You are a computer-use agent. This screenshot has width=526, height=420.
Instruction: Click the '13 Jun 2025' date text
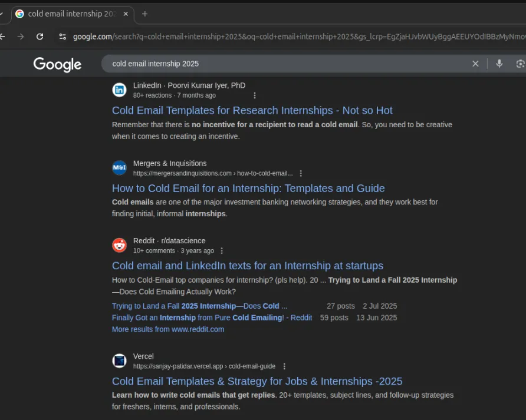pos(376,318)
